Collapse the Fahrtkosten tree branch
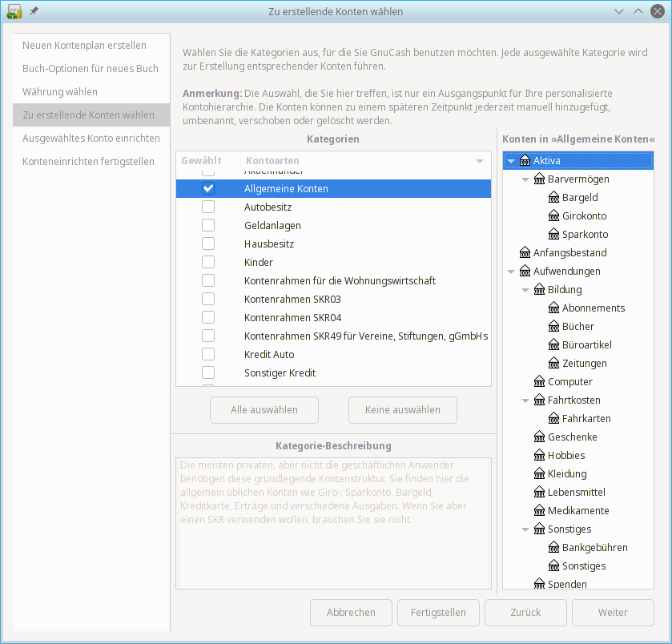The image size is (672, 644). 525,400
